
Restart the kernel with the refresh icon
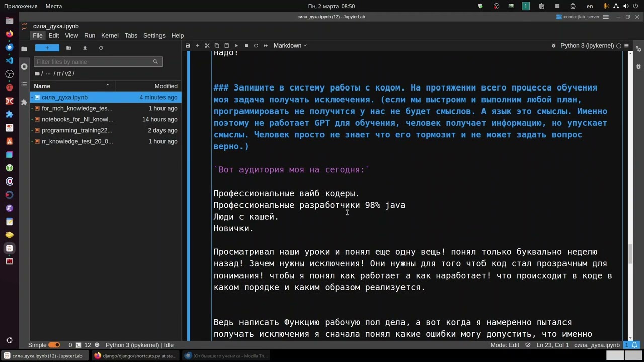[256, 45]
